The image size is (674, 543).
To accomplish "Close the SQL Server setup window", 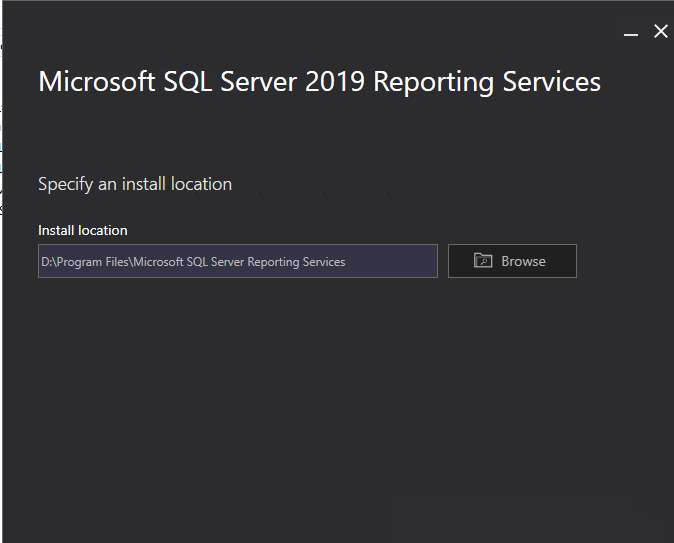I will (660, 32).
